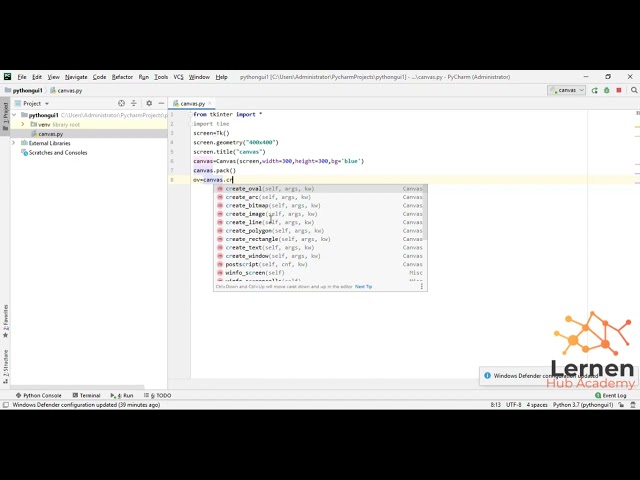Open the 1: Project side tool button
The width and height of the screenshot is (640, 480).
point(5,116)
